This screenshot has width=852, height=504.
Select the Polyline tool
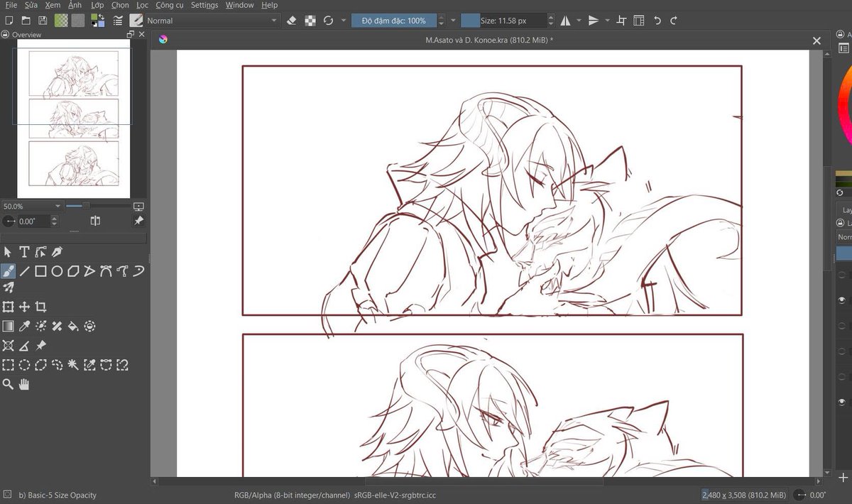coord(89,270)
